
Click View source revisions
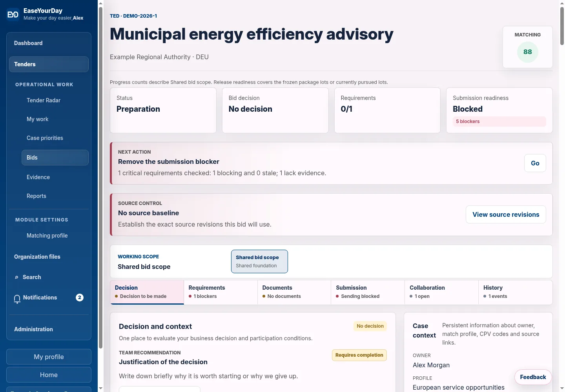pyautogui.click(x=506, y=214)
